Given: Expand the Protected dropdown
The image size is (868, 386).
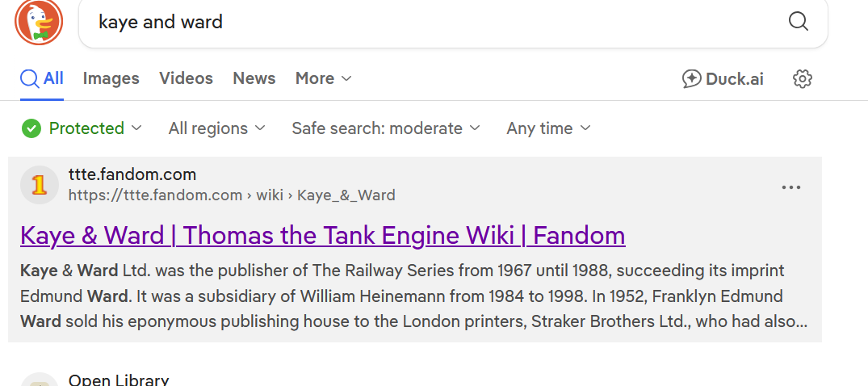Looking at the screenshot, I should click(x=136, y=128).
